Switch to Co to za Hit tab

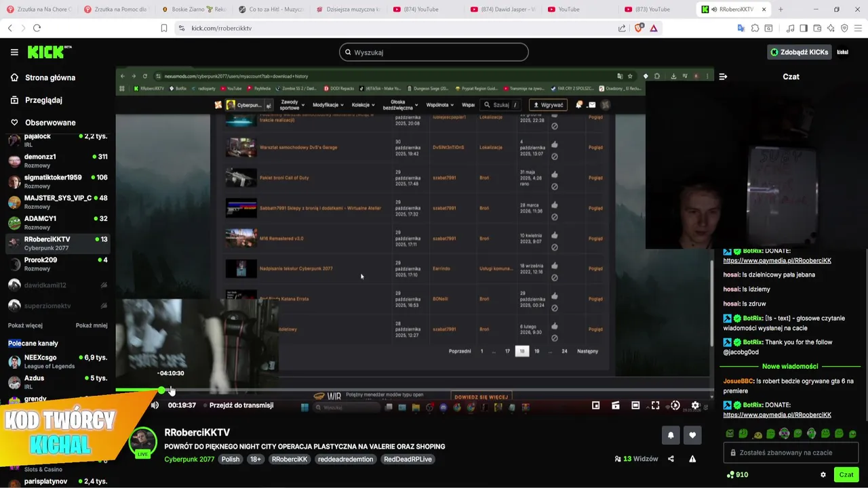(271, 9)
